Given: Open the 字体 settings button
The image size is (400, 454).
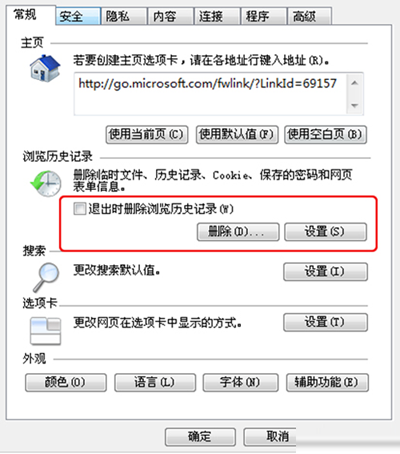Looking at the screenshot, I should tap(241, 382).
